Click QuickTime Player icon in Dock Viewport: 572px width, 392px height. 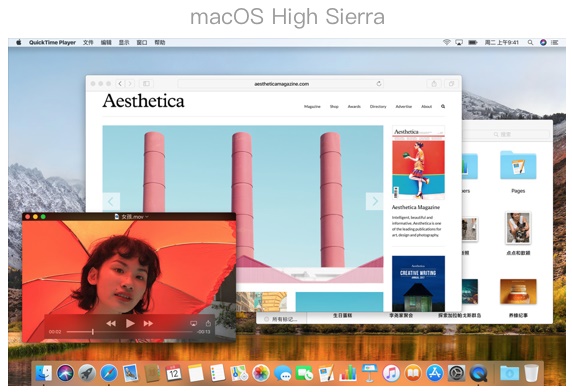point(478,373)
